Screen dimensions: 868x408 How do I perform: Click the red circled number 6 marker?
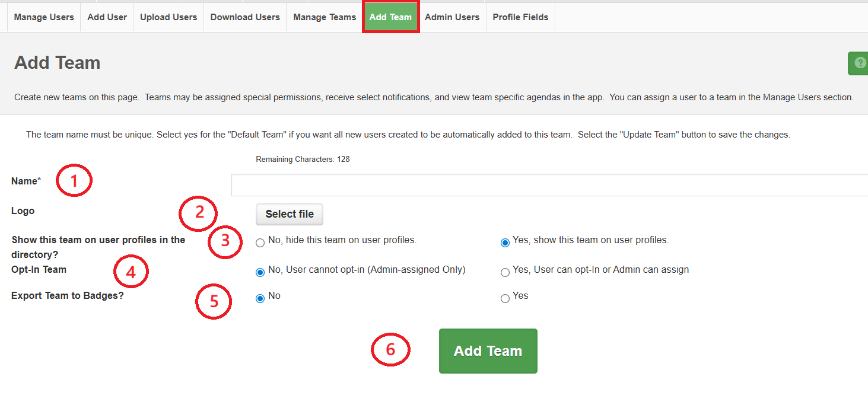click(x=390, y=350)
